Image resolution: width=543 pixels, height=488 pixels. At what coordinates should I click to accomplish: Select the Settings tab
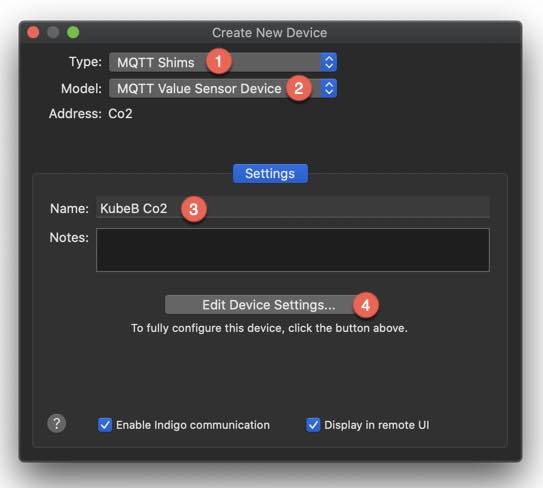270,173
